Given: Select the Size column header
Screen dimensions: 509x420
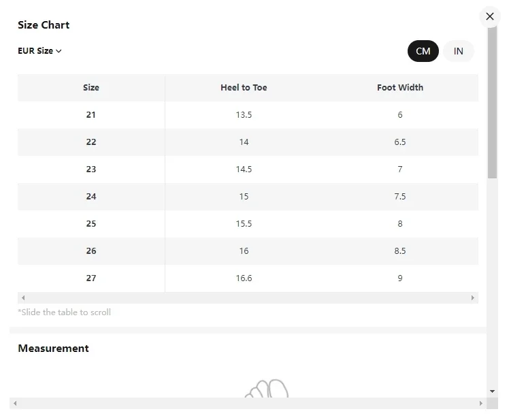Looking at the screenshot, I should pyautogui.click(x=91, y=88).
